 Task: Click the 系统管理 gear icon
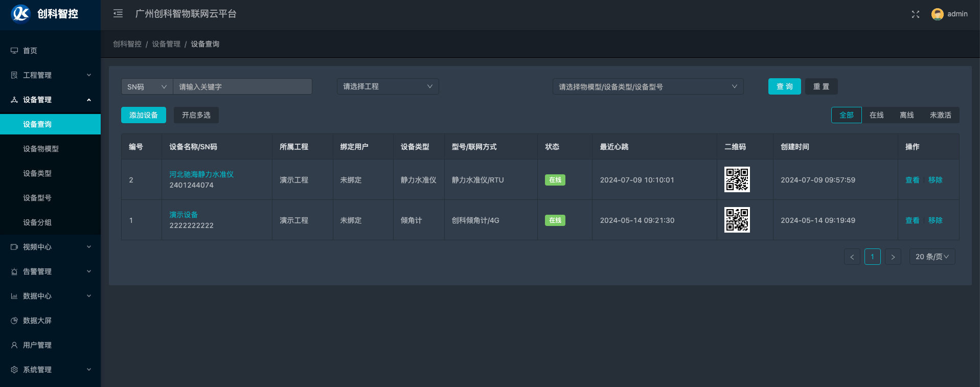click(14, 370)
